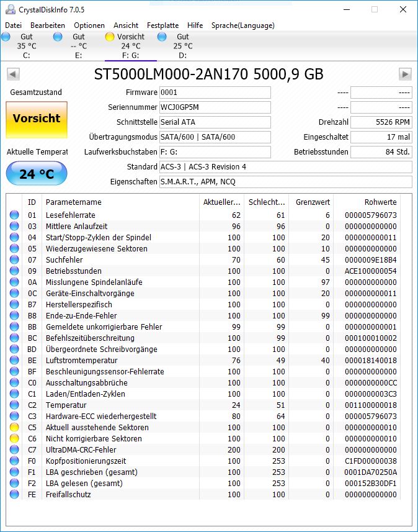The height and width of the screenshot is (532, 418).
Task: Click the 24 °C temperature button
Action: tap(37, 173)
